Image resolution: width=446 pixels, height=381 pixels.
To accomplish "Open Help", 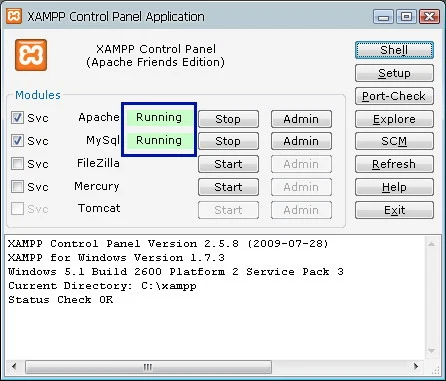I will click(394, 187).
